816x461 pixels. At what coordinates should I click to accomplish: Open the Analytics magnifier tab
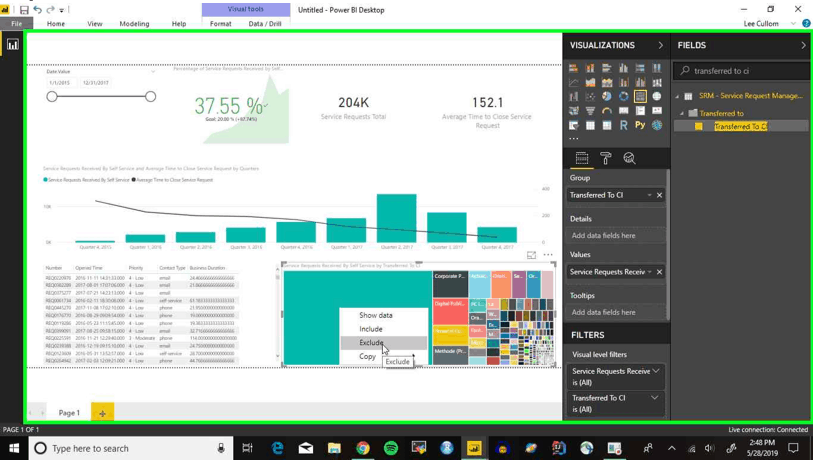(x=629, y=158)
